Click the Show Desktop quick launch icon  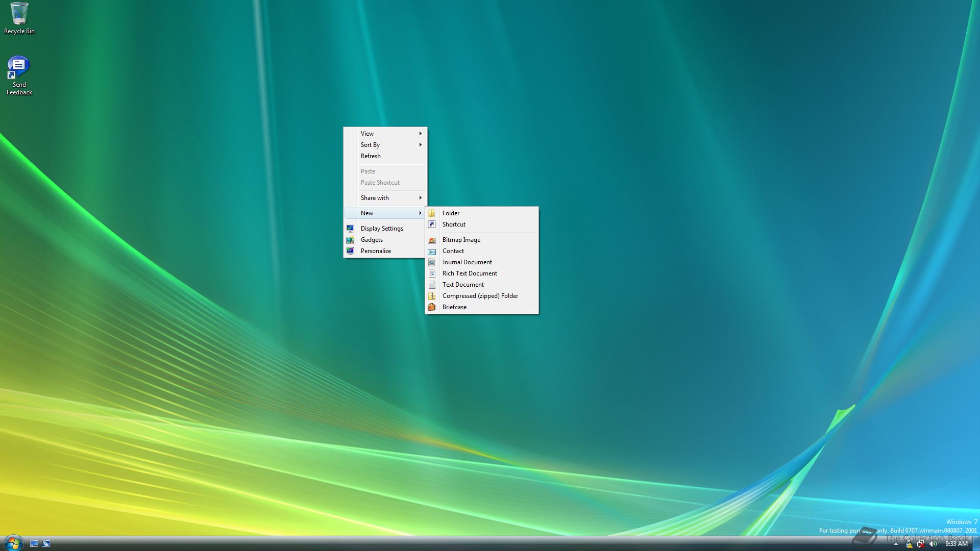pyautogui.click(x=34, y=544)
